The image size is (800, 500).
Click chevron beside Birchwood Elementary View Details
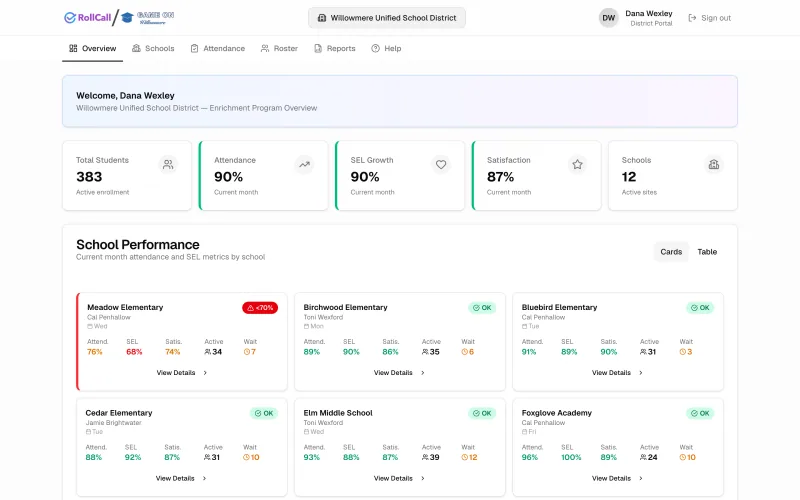422,373
